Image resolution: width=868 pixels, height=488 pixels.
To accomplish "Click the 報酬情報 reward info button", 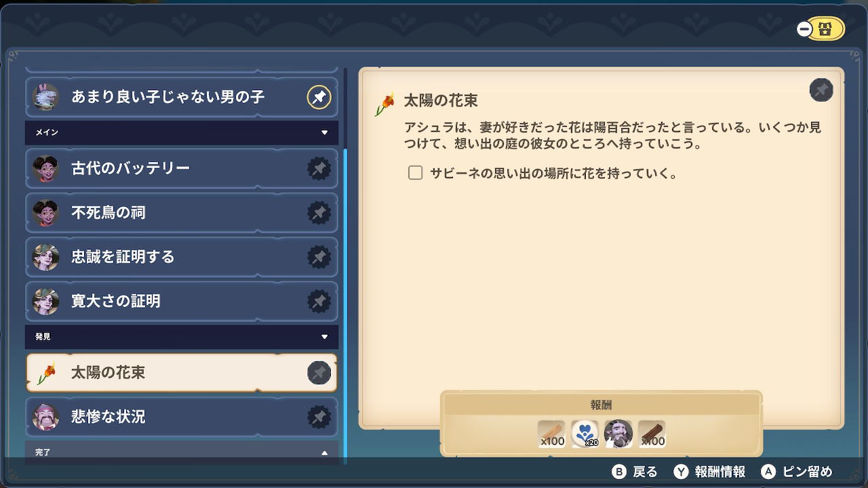I will (x=709, y=472).
